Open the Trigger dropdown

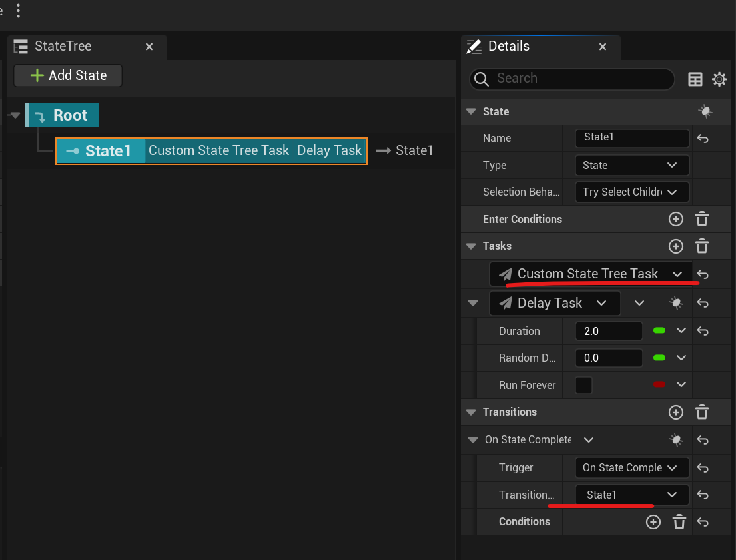631,467
